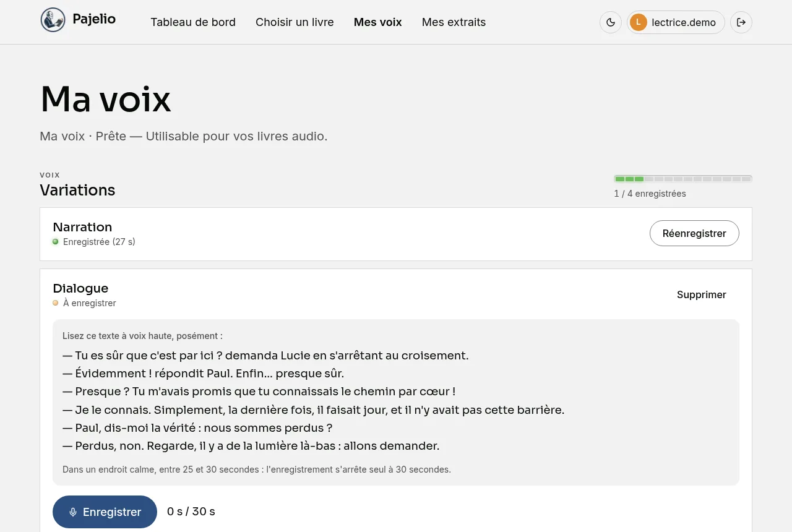Click the recordings progress bar
Screen dimensions: 792x532
coord(683,179)
